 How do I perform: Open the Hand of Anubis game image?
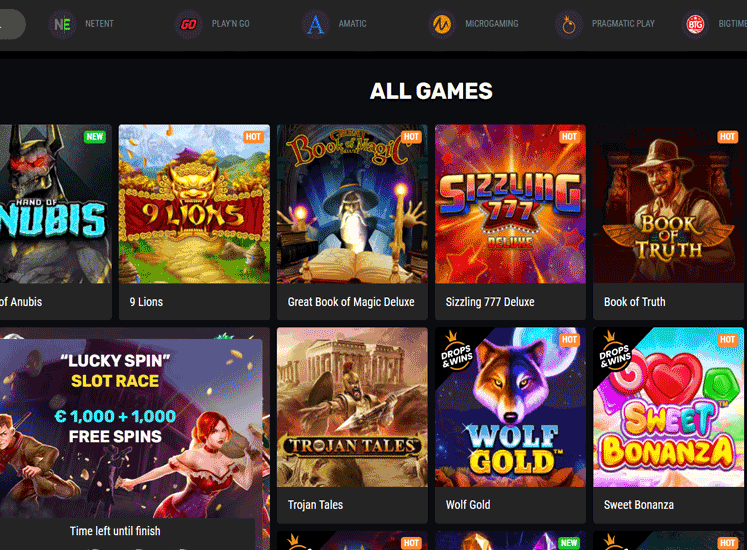[56, 204]
